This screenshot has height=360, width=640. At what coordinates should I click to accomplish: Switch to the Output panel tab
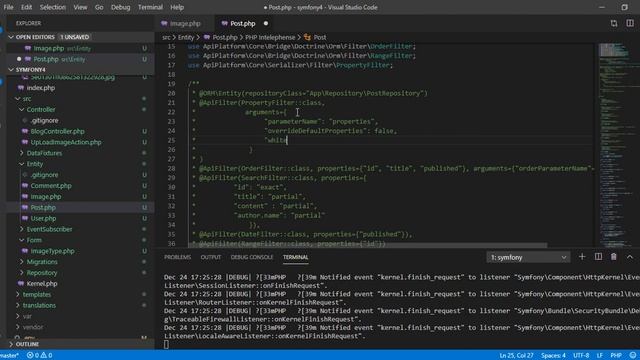tap(211, 258)
